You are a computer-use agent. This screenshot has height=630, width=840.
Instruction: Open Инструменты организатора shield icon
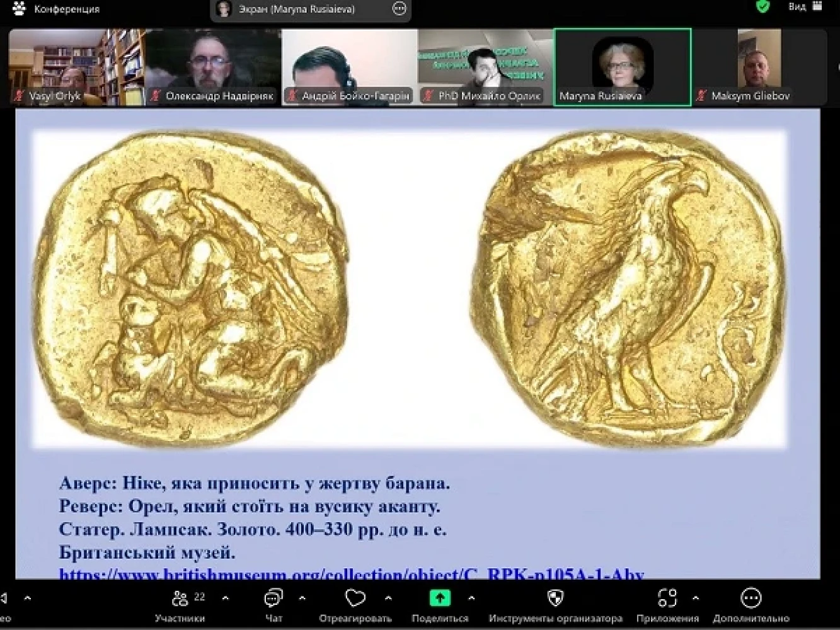click(x=555, y=597)
